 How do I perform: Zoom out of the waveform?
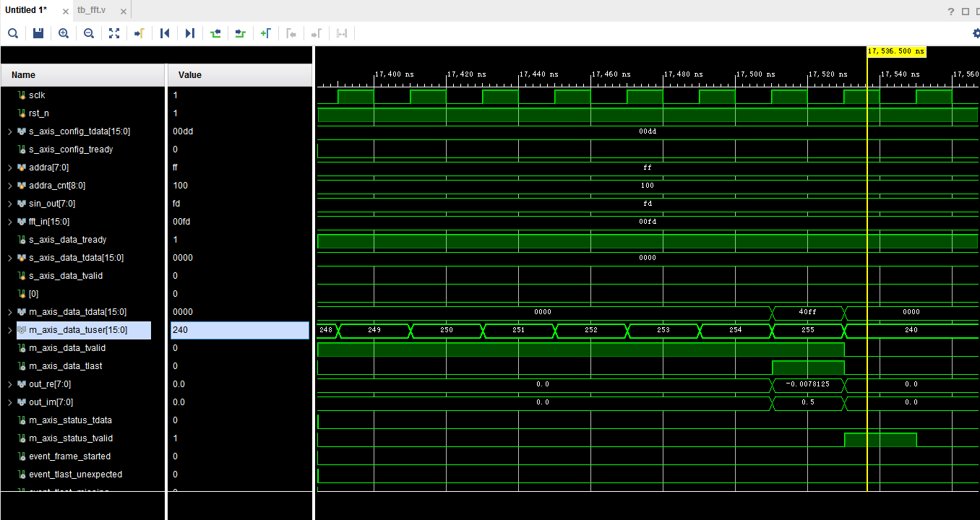(x=89, y=33)
